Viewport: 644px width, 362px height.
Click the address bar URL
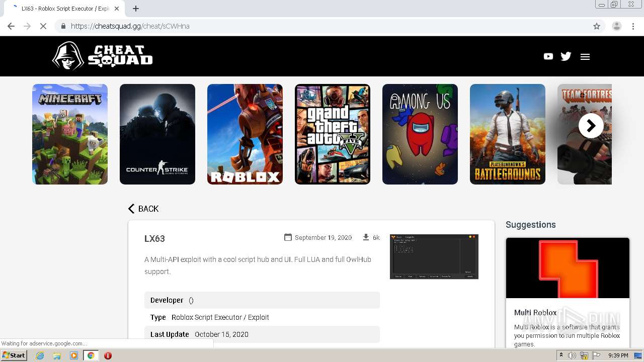130,26
